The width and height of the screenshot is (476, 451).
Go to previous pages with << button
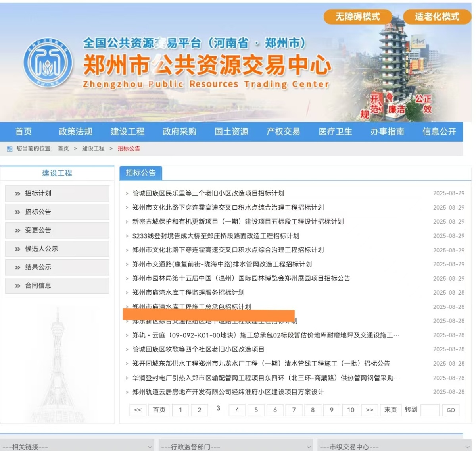pyautogui.click(x=138, y=410)
